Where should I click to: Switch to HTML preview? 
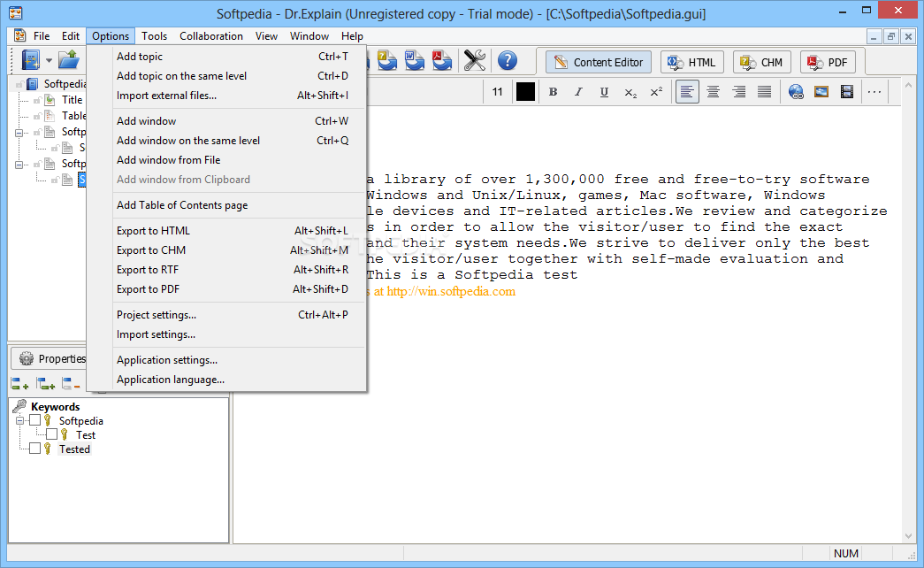coord(692,62)
